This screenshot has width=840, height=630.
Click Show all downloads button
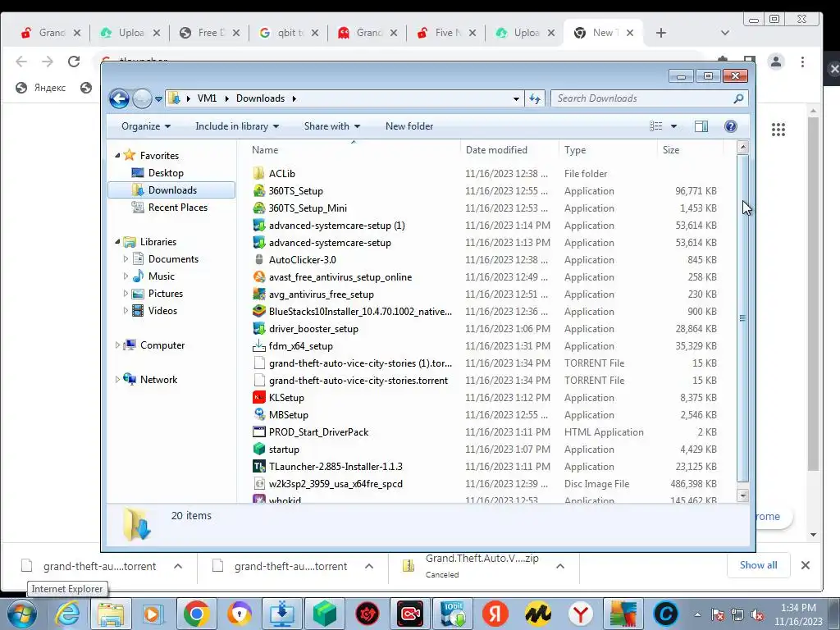click(x=758, y=565)
